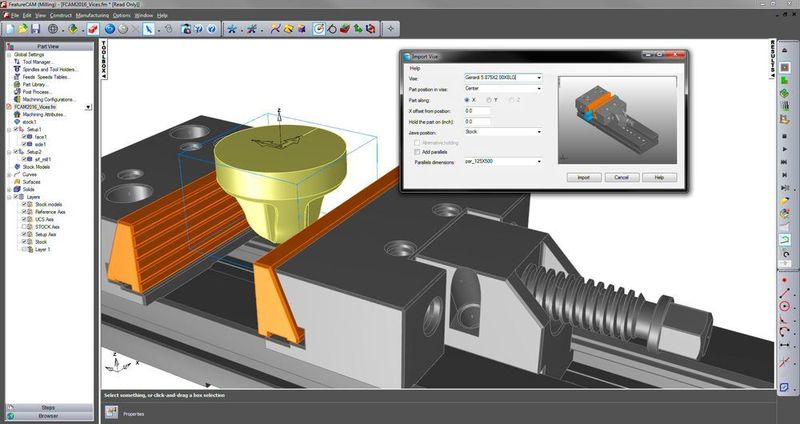The width and height of the screenshot is (800, 424).
Task: Click the Import button in dialog
Action: coord(583,177)
